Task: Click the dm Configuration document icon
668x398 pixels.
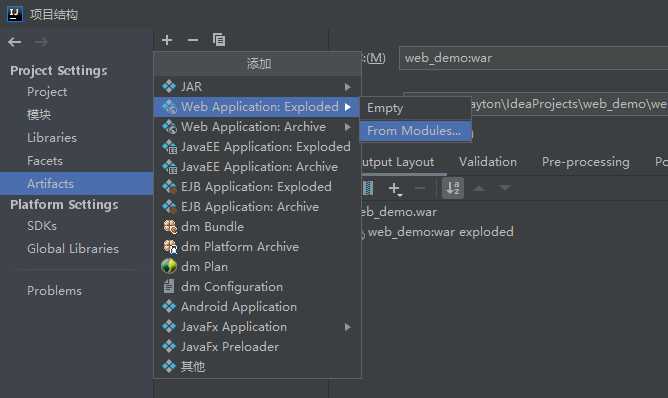Action: [169, 286]
